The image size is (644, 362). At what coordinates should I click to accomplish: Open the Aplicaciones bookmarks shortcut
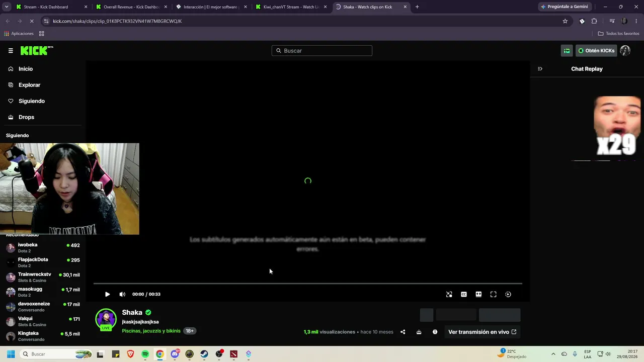(19, 34)
